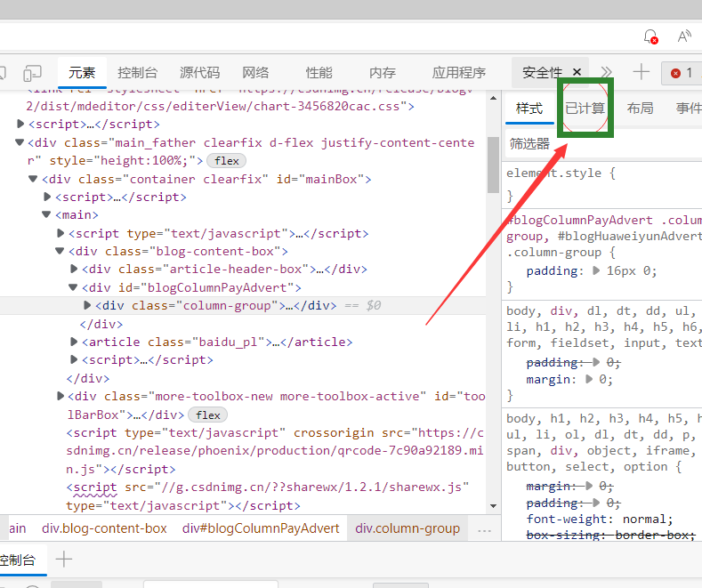The image size is (702, 588).
Task: Switch to the 已计算 tab
Action: pyautogui.click(x=585, y=109)
